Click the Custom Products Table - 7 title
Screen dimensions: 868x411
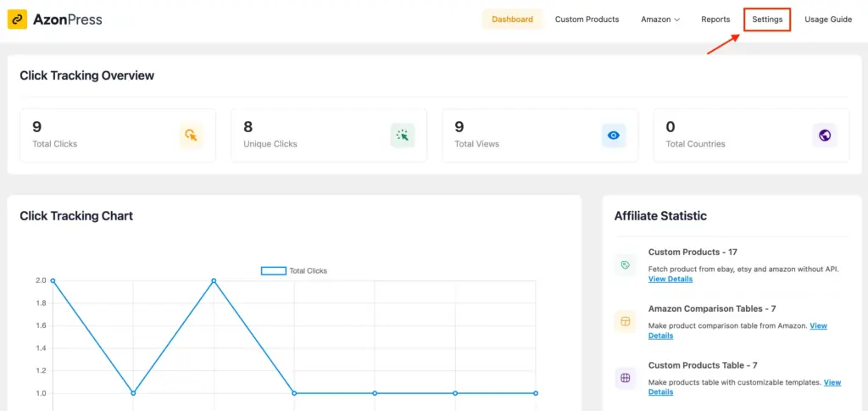pyautogui.click(x=703, y=365)
